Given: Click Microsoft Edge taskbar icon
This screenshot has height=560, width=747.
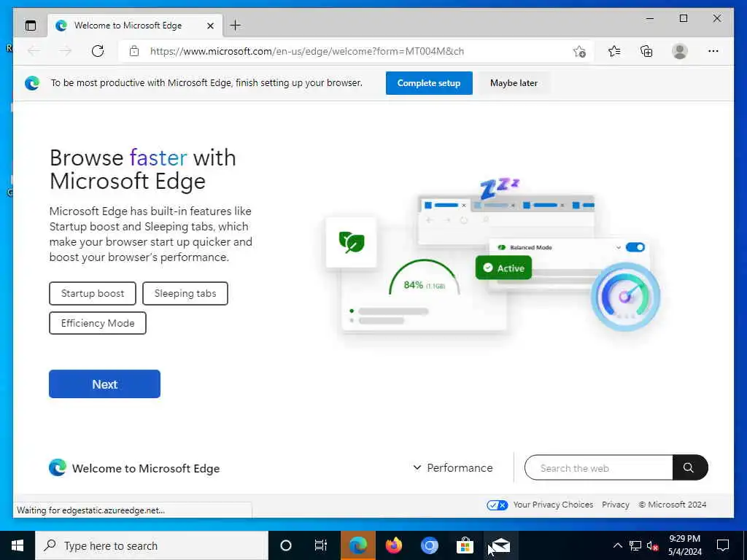Looking at the screenshot, I should pos(357,545).
